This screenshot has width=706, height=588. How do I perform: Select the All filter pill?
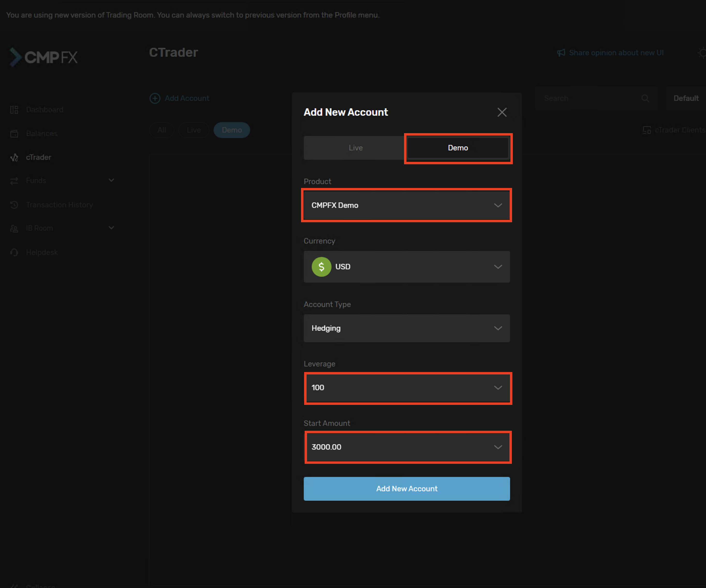[x=162, y=130]
